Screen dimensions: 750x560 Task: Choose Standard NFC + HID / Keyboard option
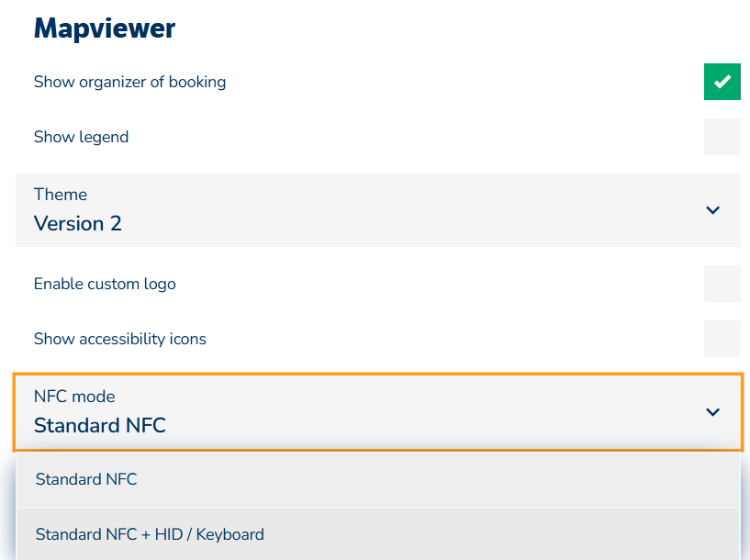pyautogui.click(x=150, y=534)
